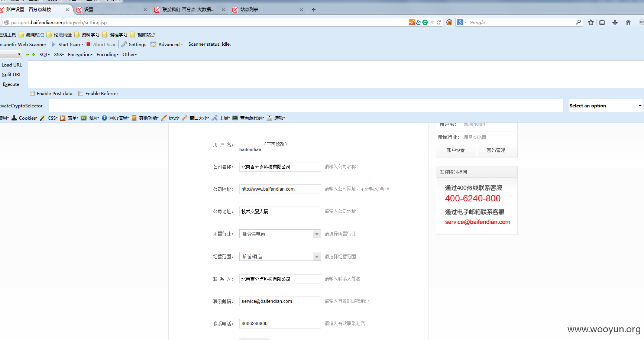The height and width of the screenshot is (340, 644).
Task: Switch to the 联系我们-百分点 tab
Action: (190, 10)
